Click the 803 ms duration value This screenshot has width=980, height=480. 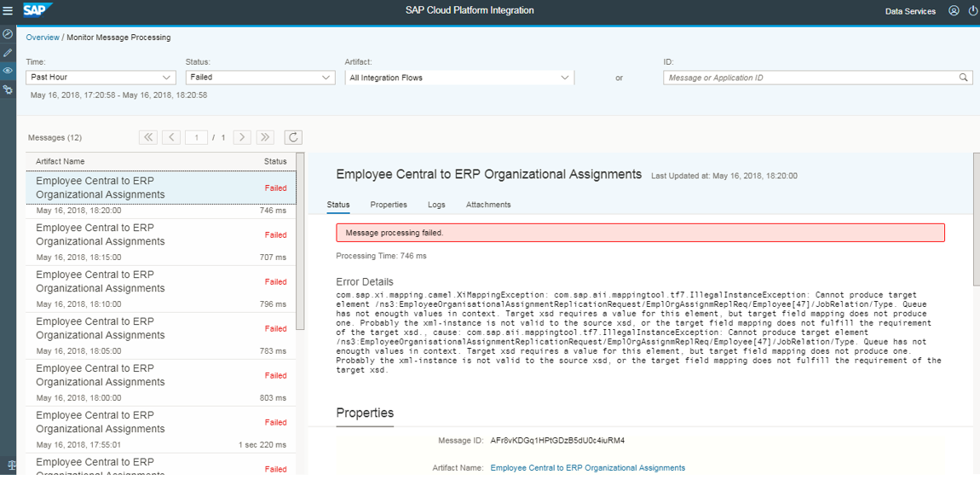pos(274,398)
